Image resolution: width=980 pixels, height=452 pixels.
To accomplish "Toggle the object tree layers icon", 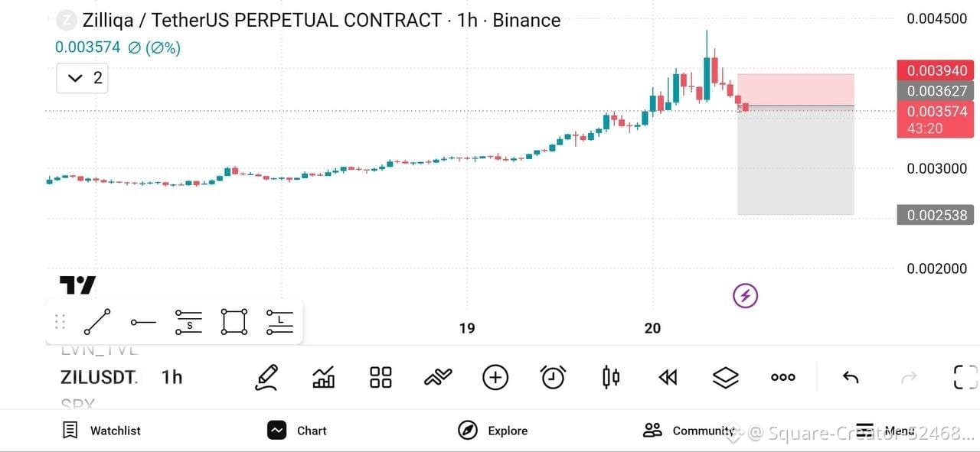I will (725, 377).
